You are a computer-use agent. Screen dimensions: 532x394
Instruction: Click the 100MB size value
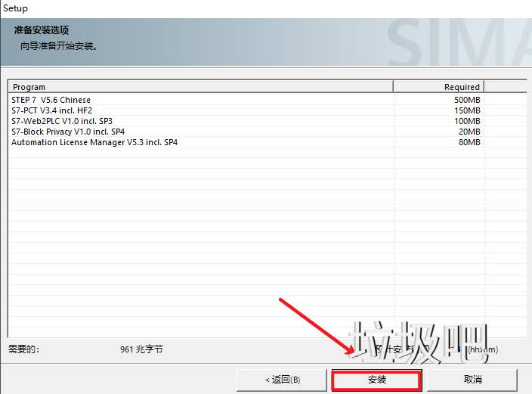click(x=467, y=121)
